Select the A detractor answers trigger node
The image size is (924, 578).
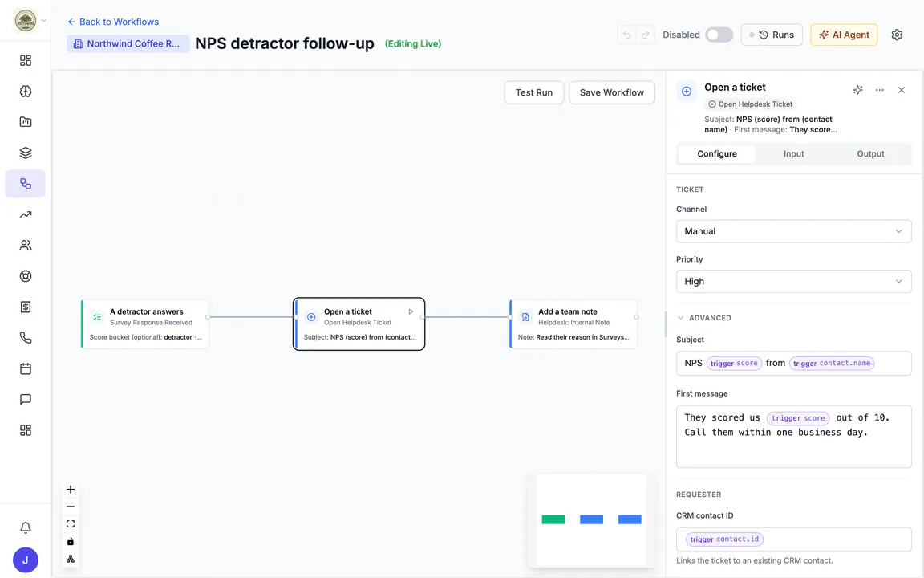click(x=145, y=324)
